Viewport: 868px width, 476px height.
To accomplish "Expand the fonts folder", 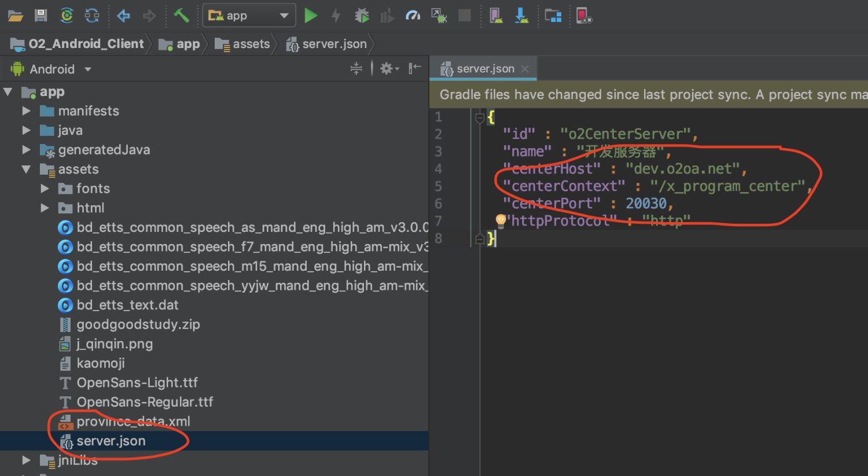I will pyautogui.click(x=45, y=189).
